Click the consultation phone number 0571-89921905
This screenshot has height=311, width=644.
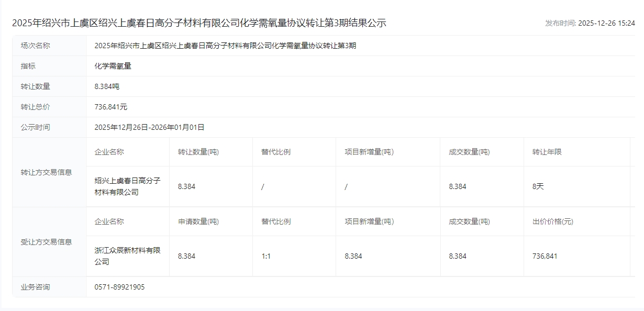click(119, 287)
